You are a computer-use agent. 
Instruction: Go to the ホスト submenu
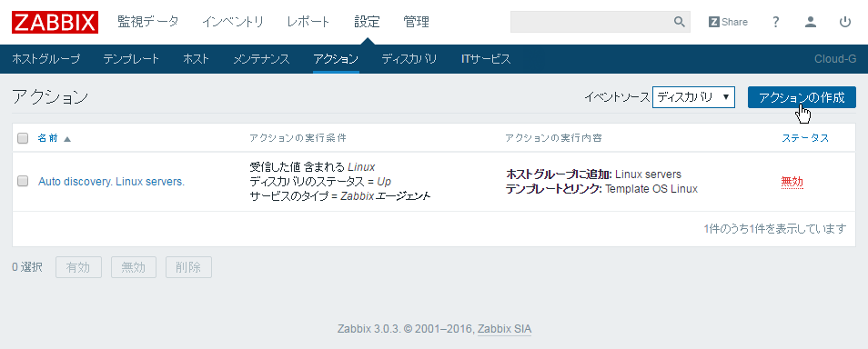196,59
